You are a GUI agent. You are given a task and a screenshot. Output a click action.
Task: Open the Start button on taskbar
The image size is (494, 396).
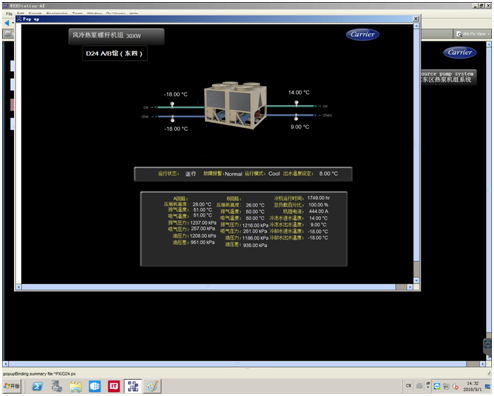tap(12, 386)
